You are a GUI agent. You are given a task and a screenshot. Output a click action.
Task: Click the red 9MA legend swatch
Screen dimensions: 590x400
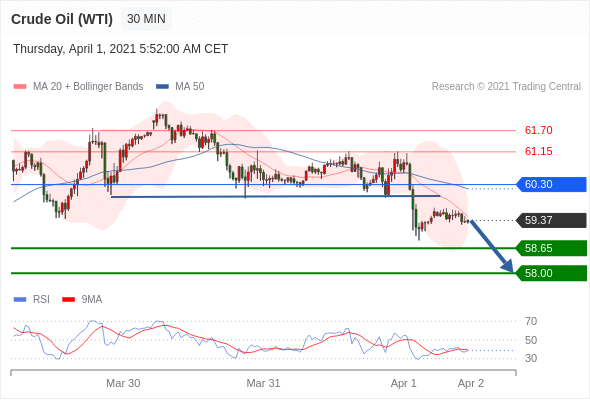point(68,300)
